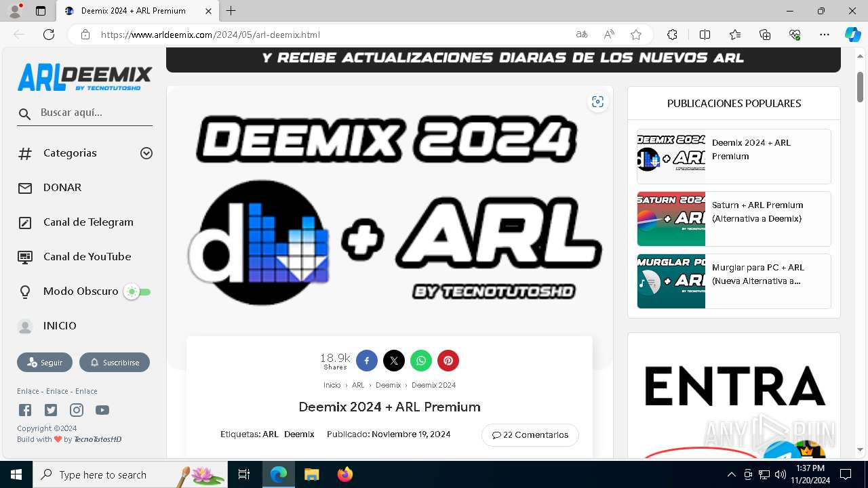Open the Favorites list icon
Screen dimensions: 868x488
click(735, 35)
